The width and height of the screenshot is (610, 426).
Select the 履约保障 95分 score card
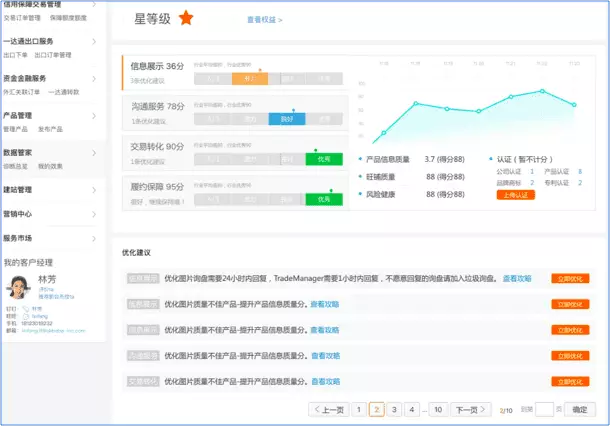pyautogui.click(x=159, y=191)
